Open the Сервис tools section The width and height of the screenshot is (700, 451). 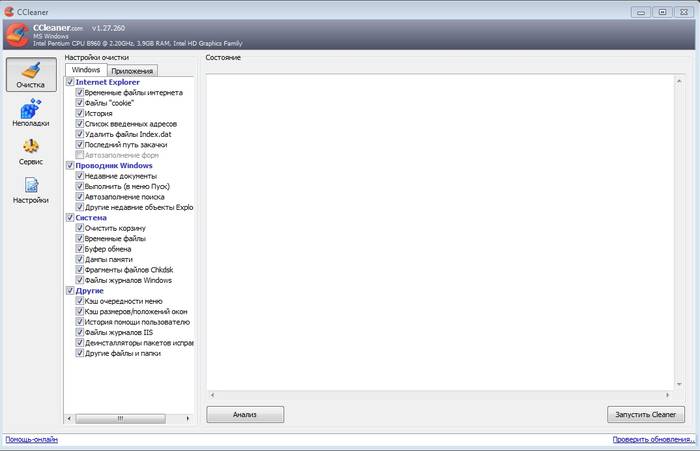click(30, 152)
